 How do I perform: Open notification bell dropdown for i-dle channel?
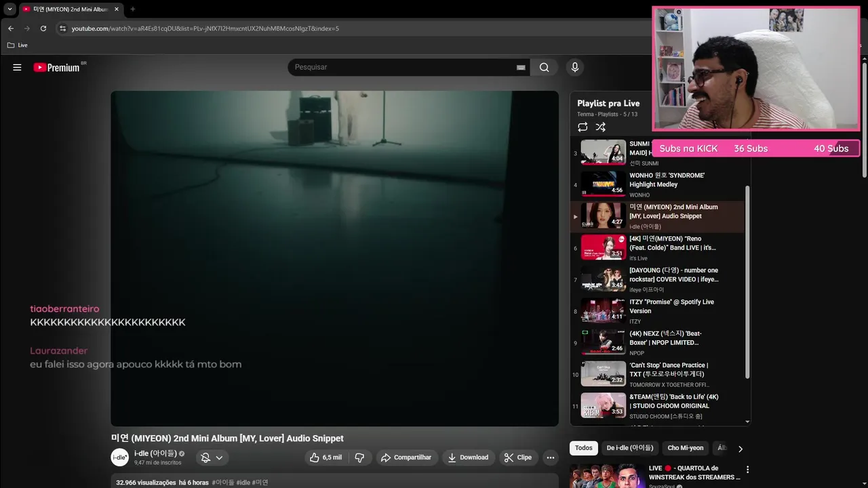(x=212, y=457)
